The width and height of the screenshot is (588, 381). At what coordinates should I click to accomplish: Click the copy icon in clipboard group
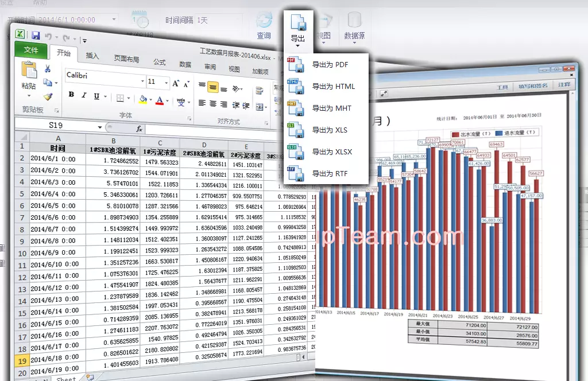coord(48,82)
